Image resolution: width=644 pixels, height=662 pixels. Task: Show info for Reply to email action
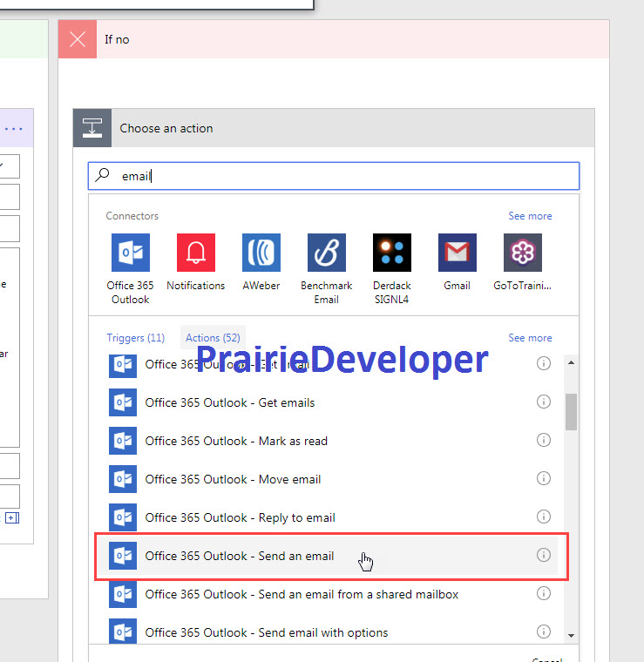click(x=544, y=517)
